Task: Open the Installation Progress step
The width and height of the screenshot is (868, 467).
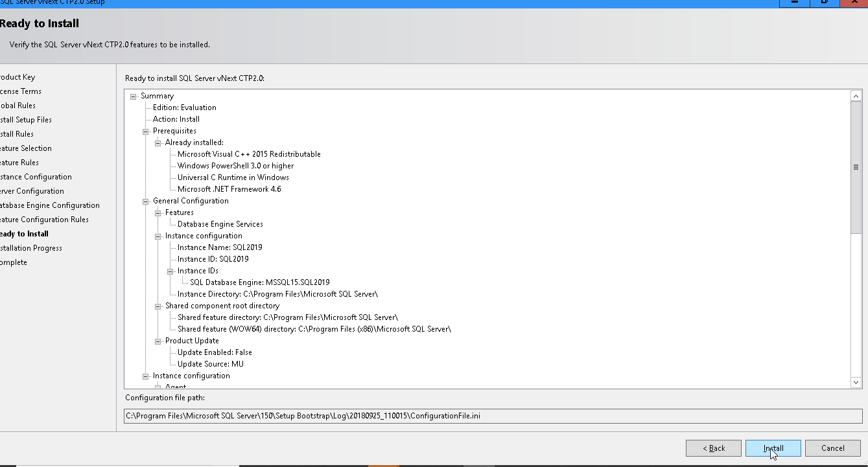Action: coord(31,248)
